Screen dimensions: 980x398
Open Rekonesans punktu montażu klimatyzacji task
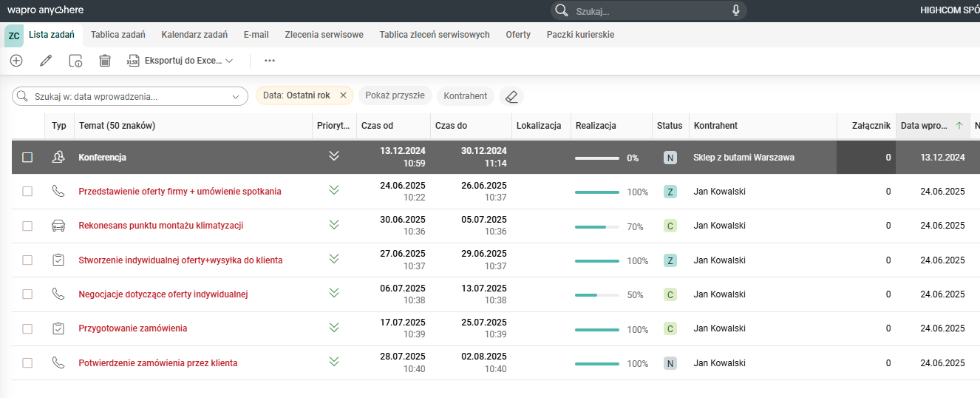pyautogui.click(x=161, y=226)
